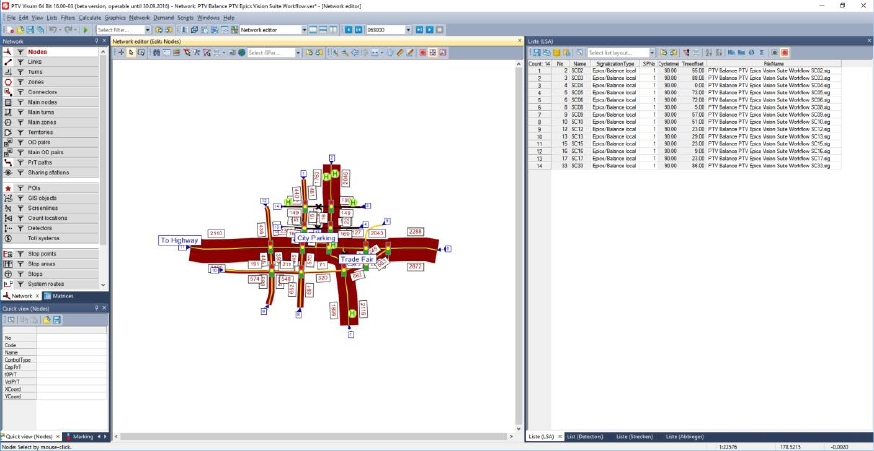Click the Zones object type icon
The image size is (874, 451).
[8, 82]
